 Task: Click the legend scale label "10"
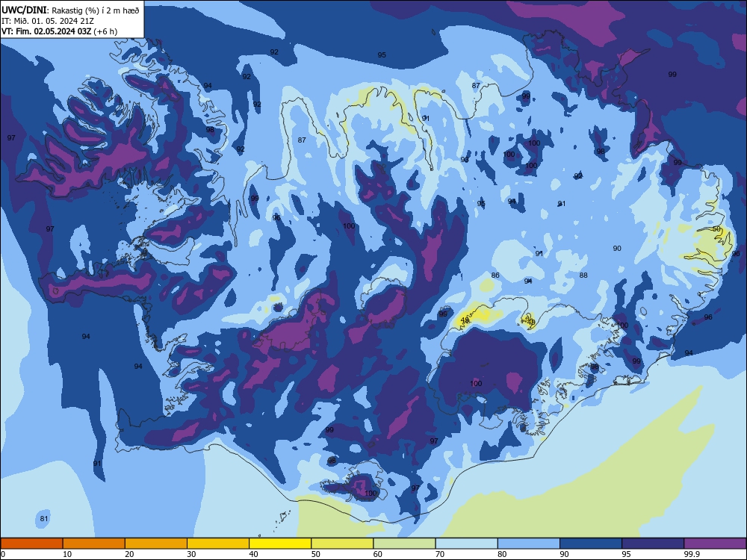coord(67,554)
